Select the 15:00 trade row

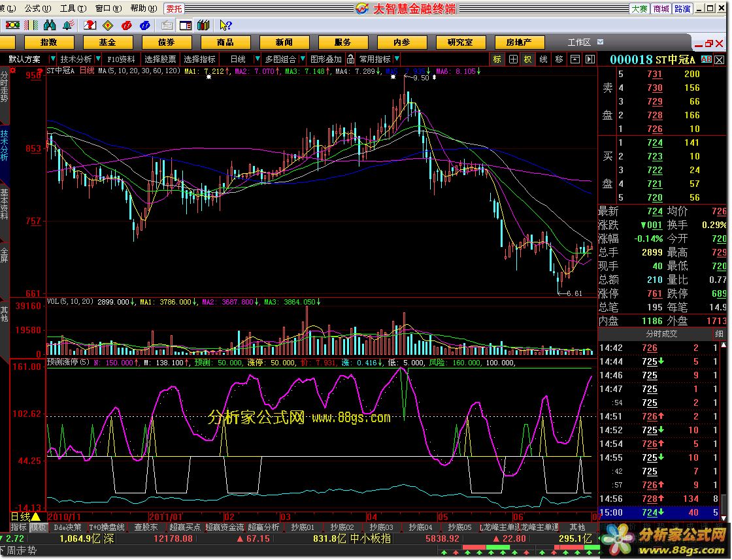click(x=659, y=512)
